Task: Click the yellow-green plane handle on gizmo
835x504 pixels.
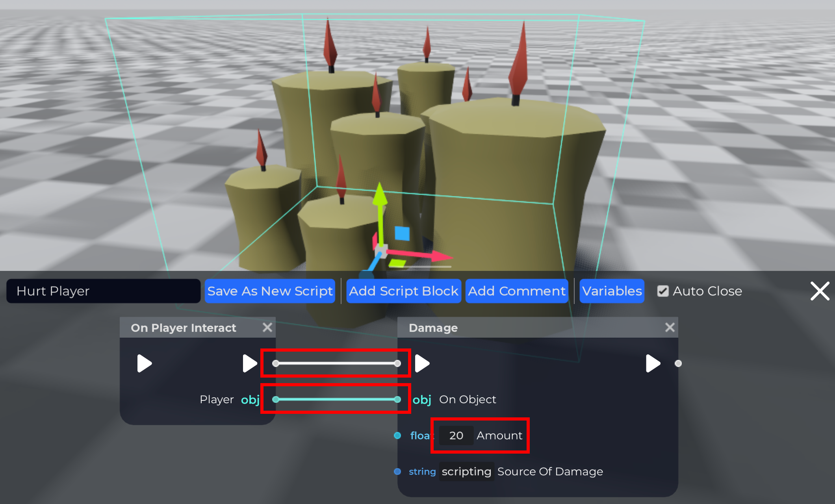Action: pyautogui.click(x=397, y=263)
